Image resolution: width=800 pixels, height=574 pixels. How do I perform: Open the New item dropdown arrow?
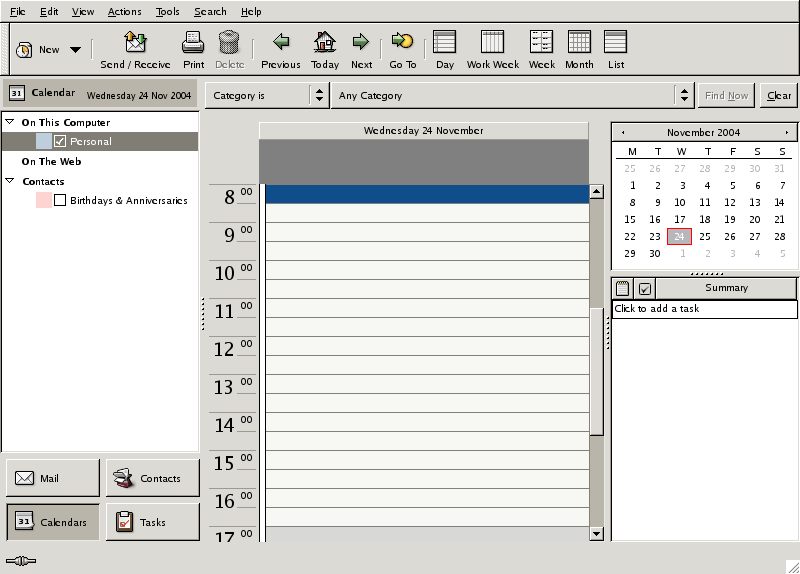tap(75, 49)
